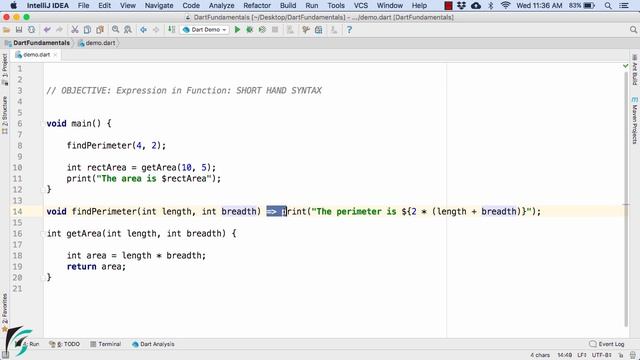
Task: Click the Redo arrow icon
Action: click(x=59, y=30)
